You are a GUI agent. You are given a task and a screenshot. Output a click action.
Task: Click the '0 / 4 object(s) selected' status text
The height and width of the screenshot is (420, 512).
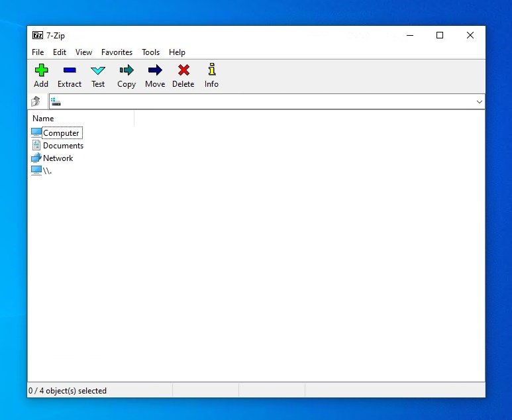[x=68, y=391]
